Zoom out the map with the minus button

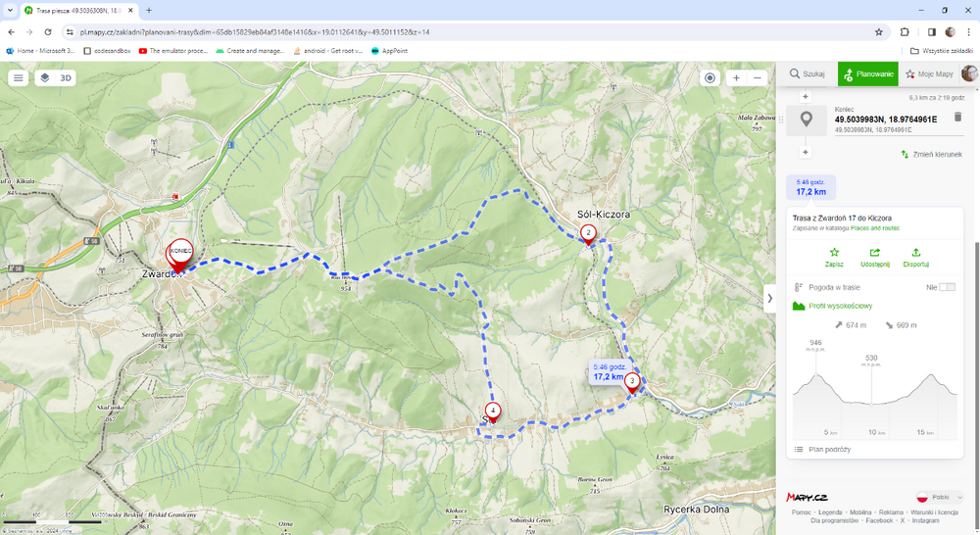[x=758, y=78]
